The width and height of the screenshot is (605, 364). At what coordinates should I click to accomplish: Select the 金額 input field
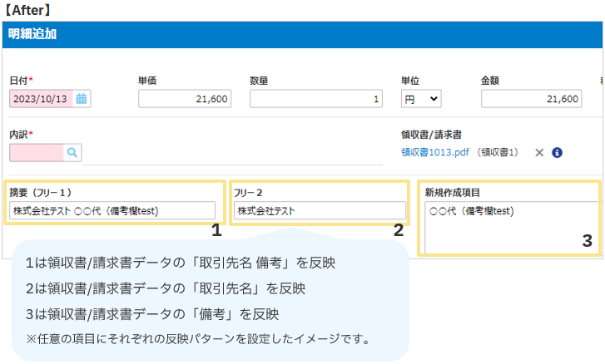(x=530, y=99)
